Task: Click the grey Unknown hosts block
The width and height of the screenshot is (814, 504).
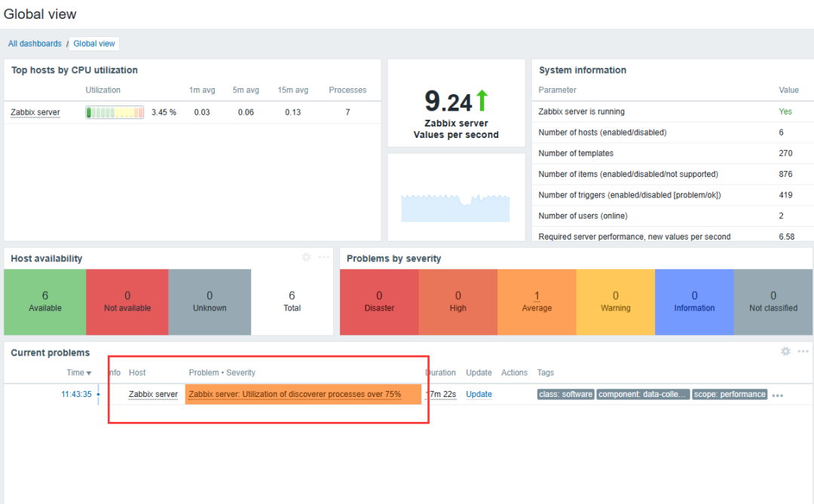Action: (210, 301)
